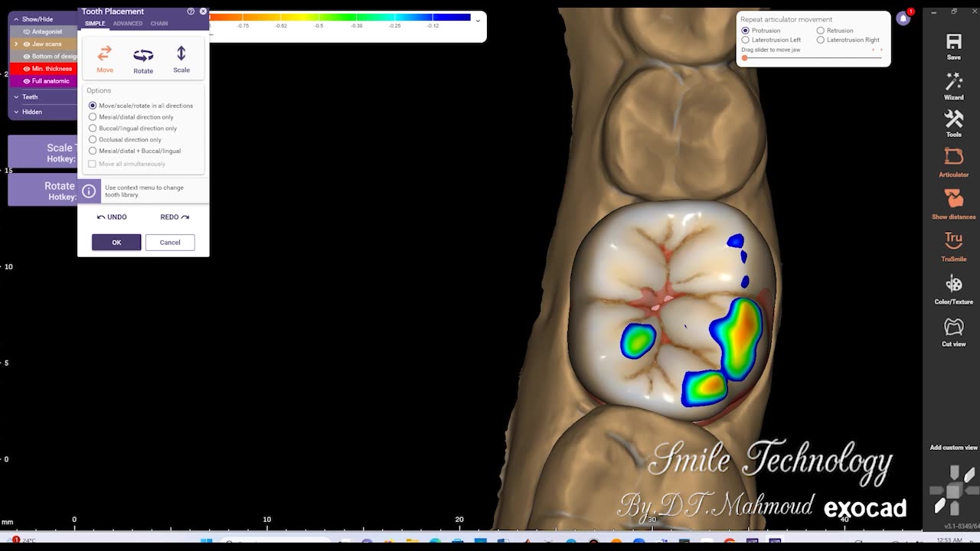Cancel the Tooth Placement dialog
This screenshot has height=551, width=980.
click(170, 243)
